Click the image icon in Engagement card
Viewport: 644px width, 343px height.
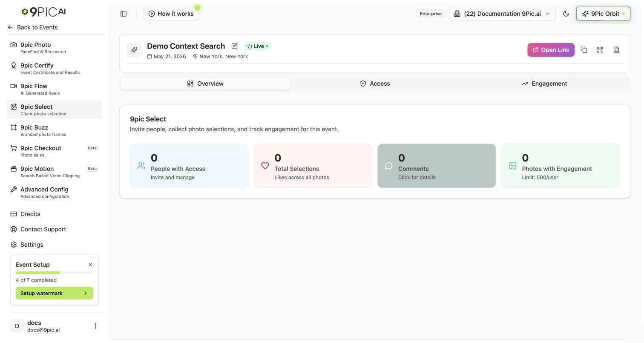[x=513, y=166]
